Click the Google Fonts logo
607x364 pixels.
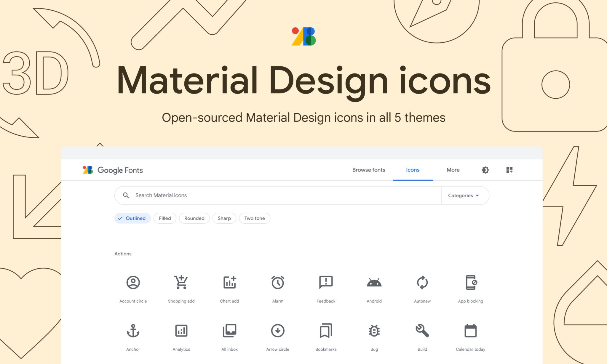112,170
